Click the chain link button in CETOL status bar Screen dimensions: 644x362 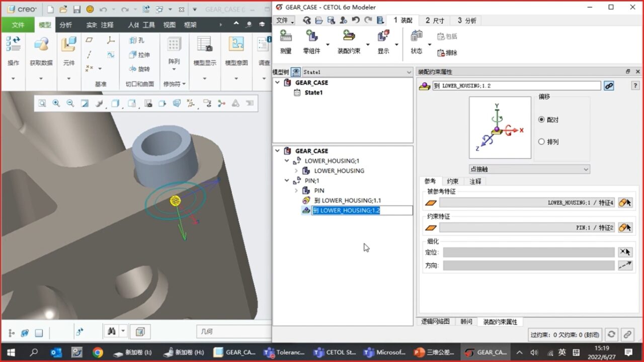coord(627,334)
